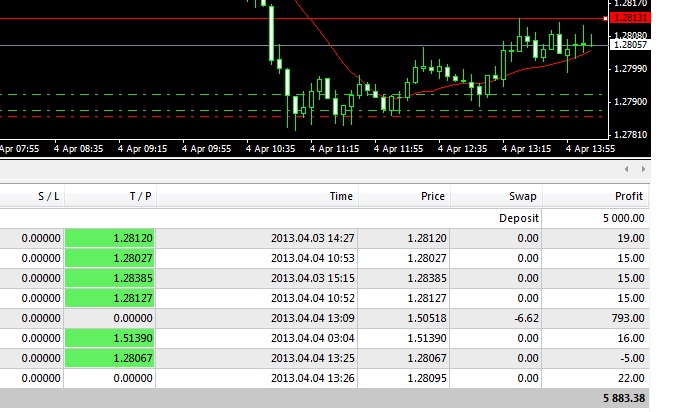Select the trade row with profit 793.00
Screen dimensions: 689x412
pos(324,318)
